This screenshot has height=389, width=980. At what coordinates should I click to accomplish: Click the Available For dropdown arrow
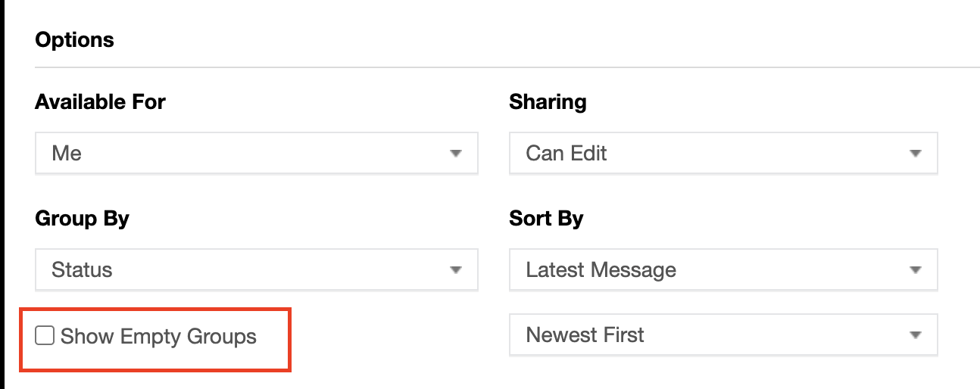(455, 154)
